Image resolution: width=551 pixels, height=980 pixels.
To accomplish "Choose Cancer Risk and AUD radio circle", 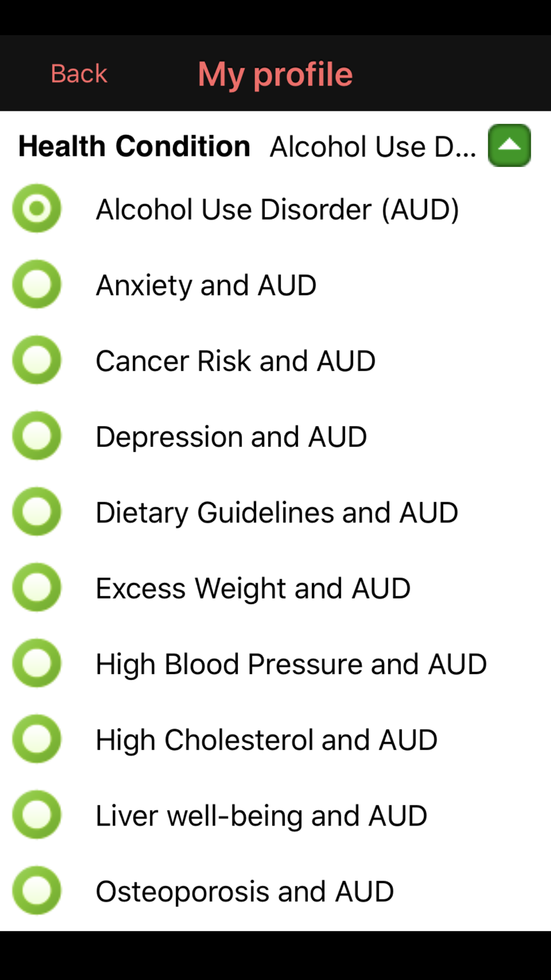I will click(x=37, y=360).
